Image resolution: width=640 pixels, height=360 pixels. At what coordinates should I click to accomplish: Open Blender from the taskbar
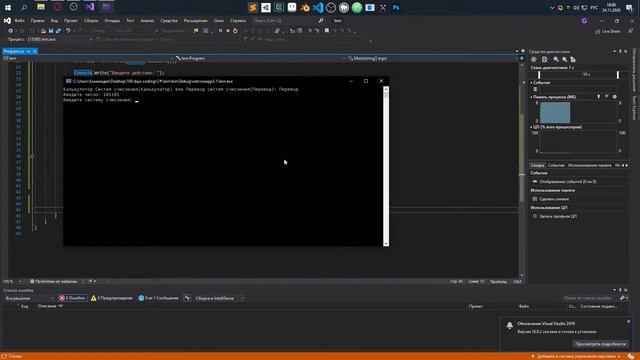click(305, 7)
